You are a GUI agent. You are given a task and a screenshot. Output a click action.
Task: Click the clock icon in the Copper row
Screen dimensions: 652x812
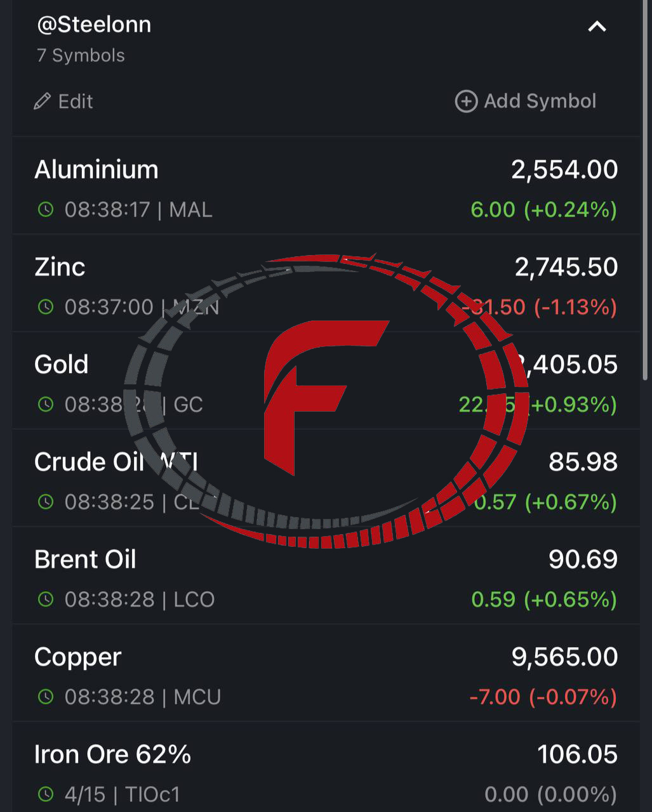coord(46,697)
